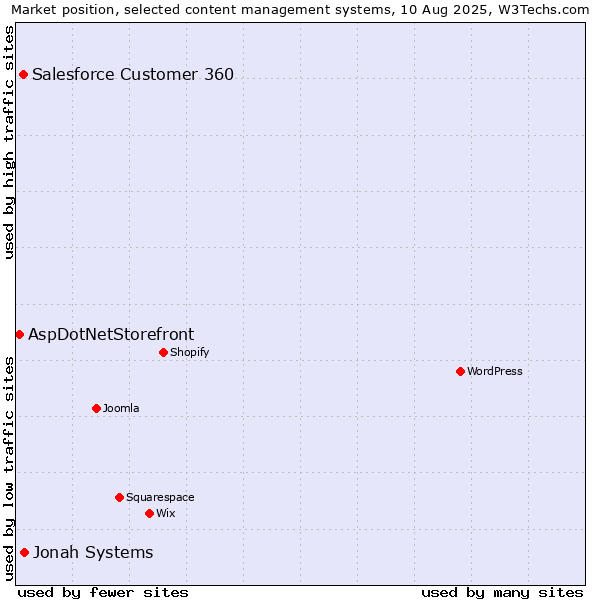Select the 'AspDotNetStorefront' label

(111, 334)
